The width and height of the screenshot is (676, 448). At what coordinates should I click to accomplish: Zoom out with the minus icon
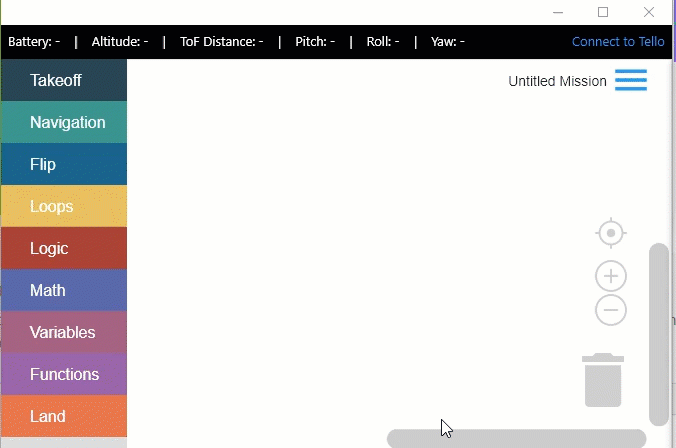611,310
